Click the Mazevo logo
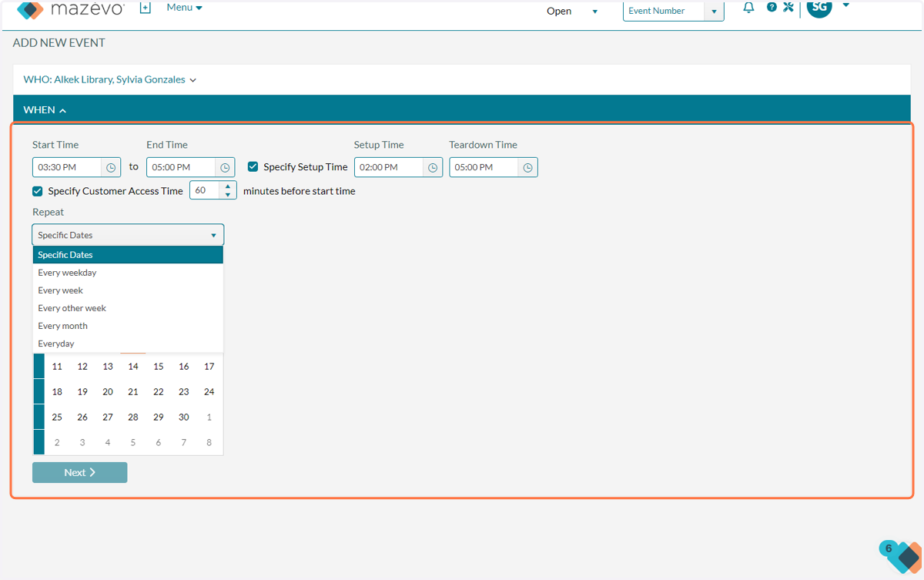The image size is (924, 580). tap(71, 9)
